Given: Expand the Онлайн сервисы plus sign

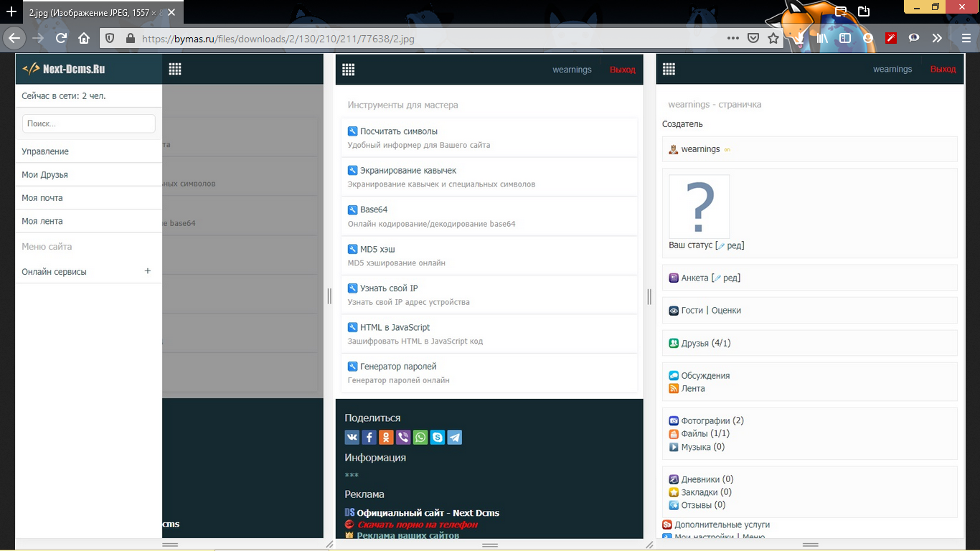Looking at the screenshot, I should [x=148, y=271].
